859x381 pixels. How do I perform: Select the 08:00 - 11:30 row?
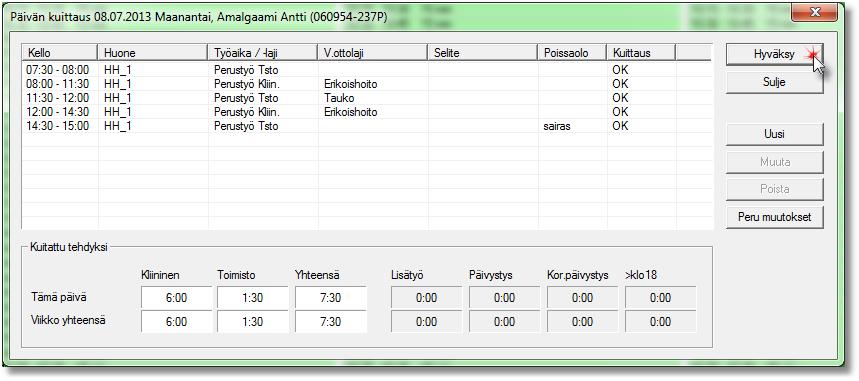pos(367,84)
